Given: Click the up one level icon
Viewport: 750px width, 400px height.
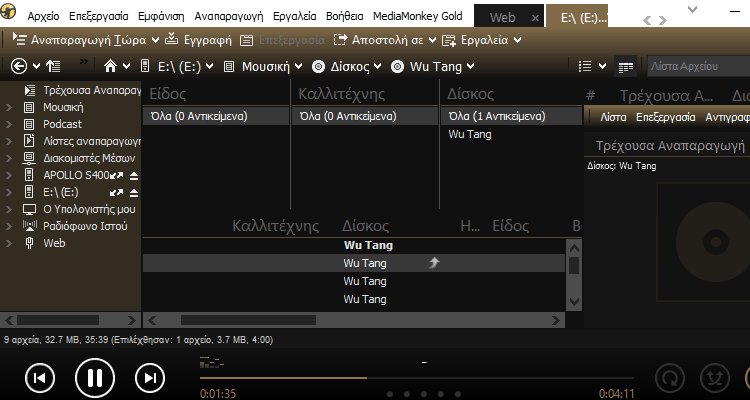Looking at the screenshot, I should click(53, 66).
